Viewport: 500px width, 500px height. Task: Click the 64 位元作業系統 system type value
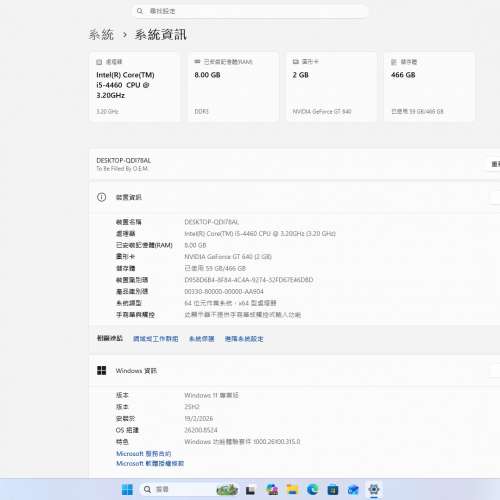[230, 303]
